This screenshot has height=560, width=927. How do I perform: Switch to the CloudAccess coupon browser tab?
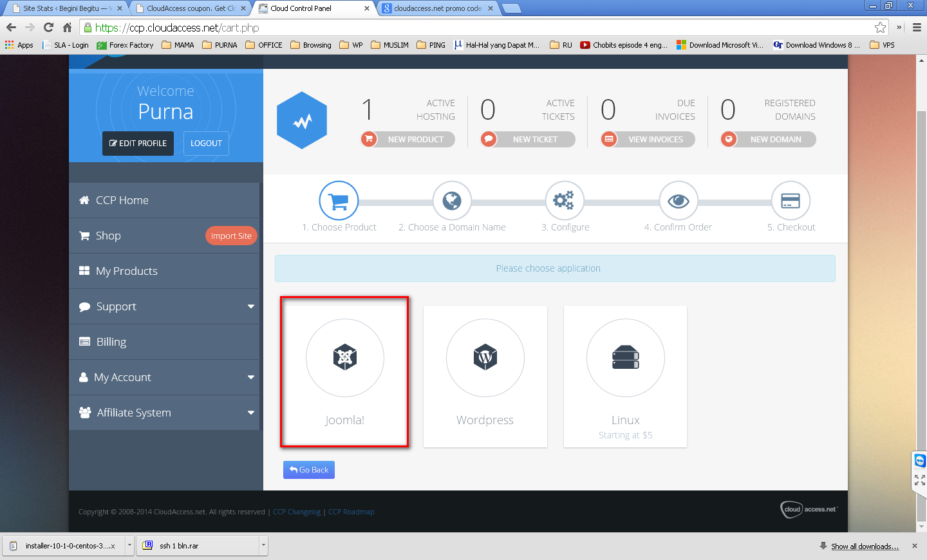coord(191,8)
